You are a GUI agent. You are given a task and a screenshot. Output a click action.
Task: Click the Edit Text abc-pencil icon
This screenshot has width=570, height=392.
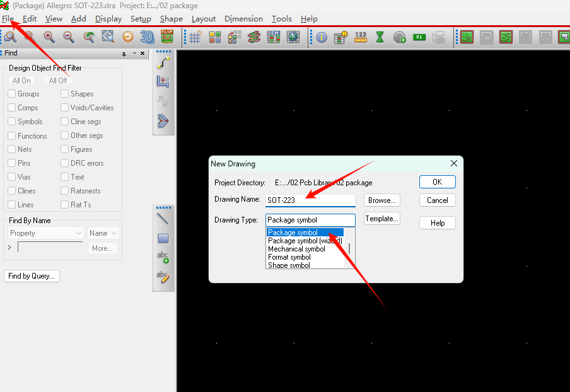[x=163, y=277]
